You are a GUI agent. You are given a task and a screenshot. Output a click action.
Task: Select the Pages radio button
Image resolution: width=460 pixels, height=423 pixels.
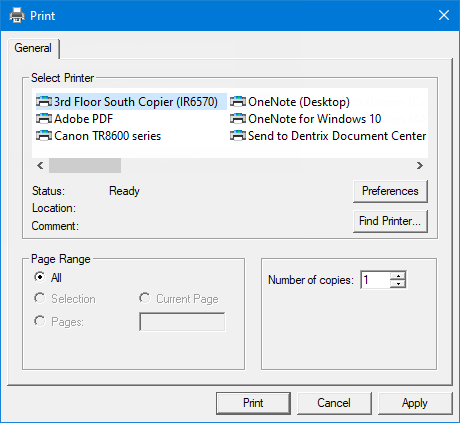point(40,321)
